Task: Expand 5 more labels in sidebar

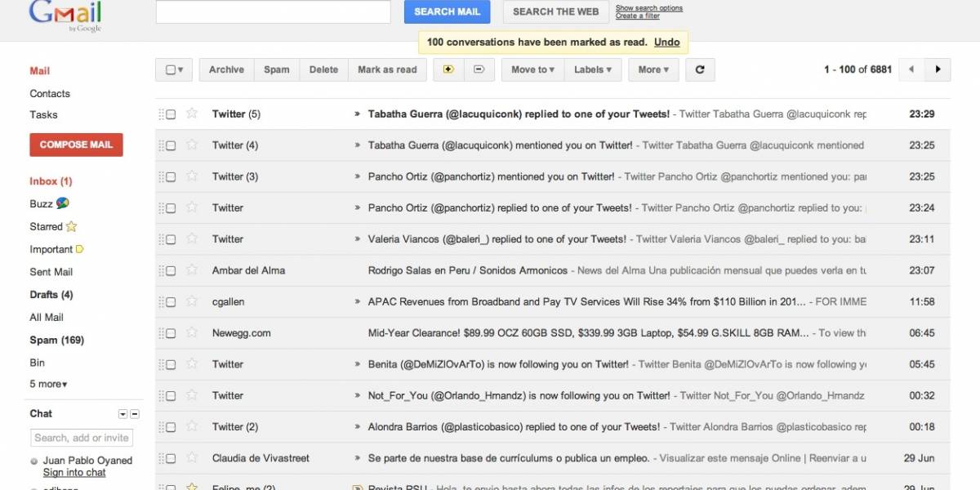Action: tap(48, 384)
